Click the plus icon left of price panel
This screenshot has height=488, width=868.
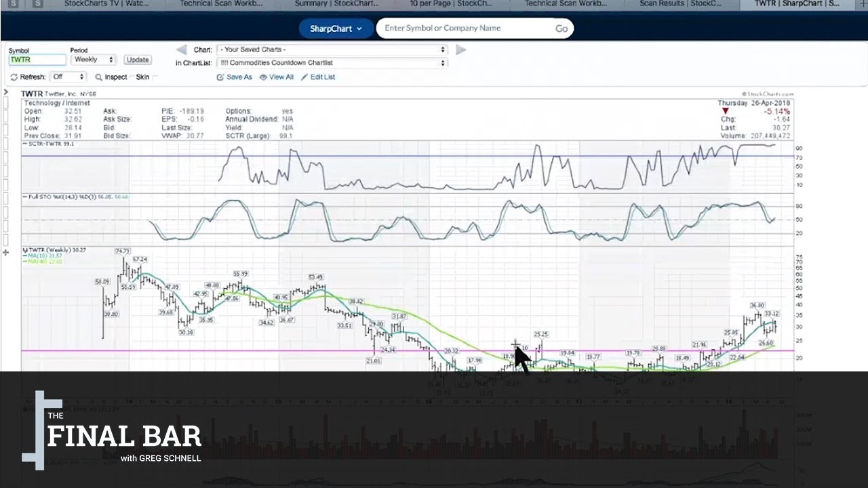pos(6,253)
